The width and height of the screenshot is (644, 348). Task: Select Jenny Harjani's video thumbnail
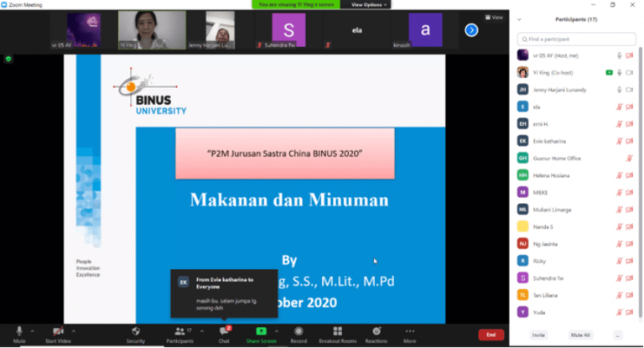coord(221,30)
